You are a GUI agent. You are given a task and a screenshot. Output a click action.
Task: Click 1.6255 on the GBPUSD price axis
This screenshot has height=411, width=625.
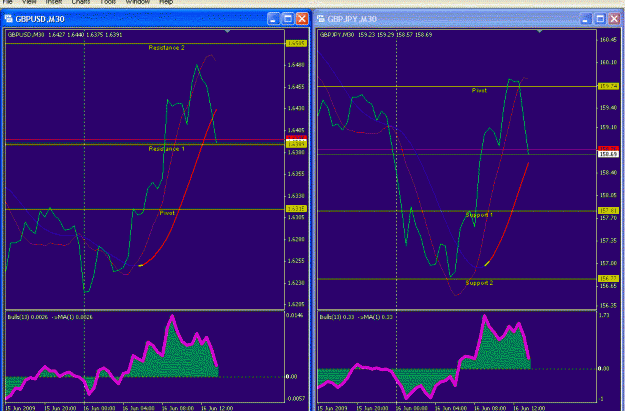pos(296,261)
